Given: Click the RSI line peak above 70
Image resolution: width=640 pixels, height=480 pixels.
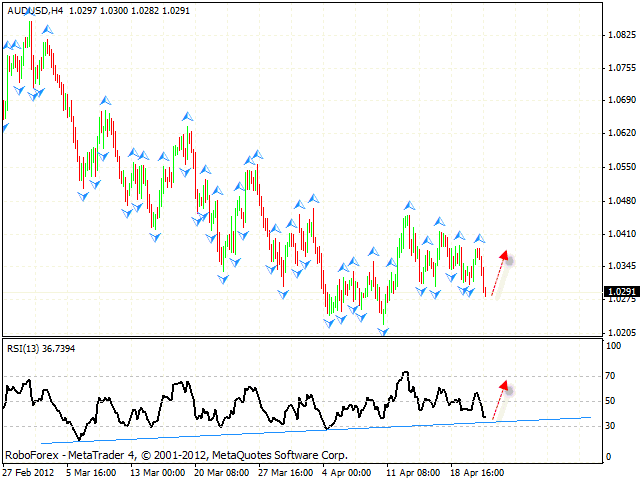Looking at the screenshot, I should [404, 373].
